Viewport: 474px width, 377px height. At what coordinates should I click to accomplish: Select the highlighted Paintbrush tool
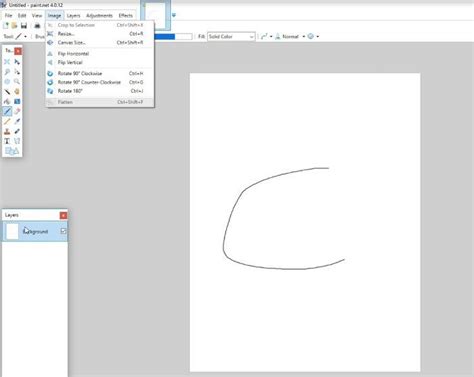tap(7, 111)
